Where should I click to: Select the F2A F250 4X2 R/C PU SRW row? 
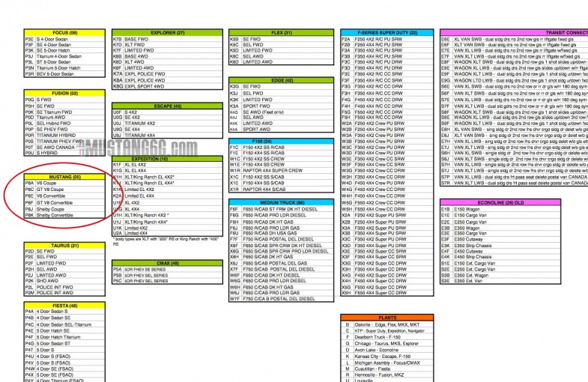click(387, 39)
